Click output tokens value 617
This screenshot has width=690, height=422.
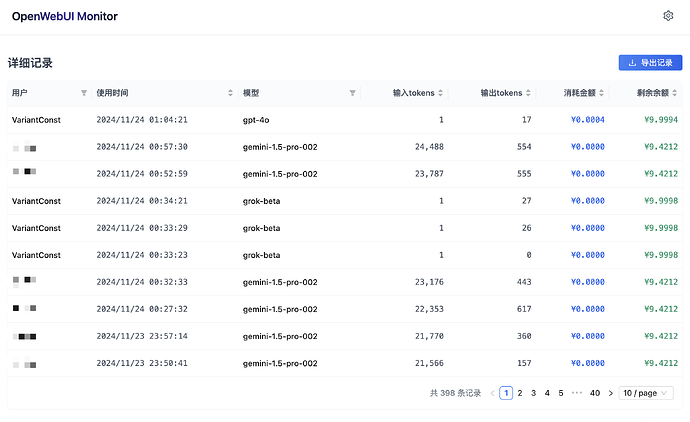(x=524, y=309)
